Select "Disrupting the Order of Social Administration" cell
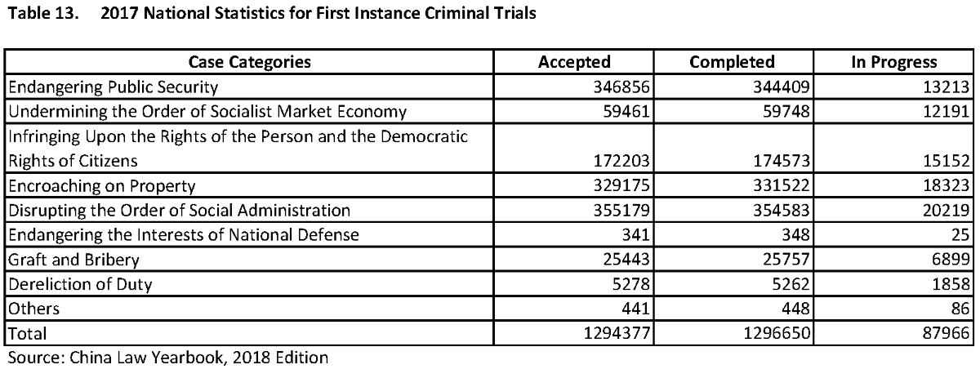Image resolution: width=980 pixels, height=378 pixels. click(x=179, y=211)
